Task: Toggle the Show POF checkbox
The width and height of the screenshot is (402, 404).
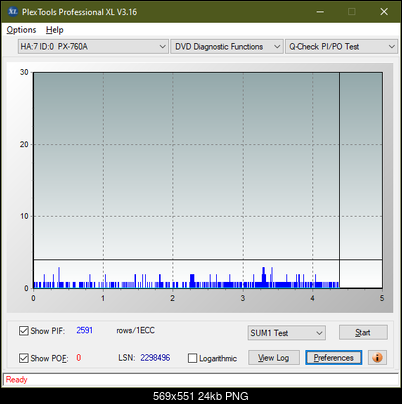Action: pos(24,358)
